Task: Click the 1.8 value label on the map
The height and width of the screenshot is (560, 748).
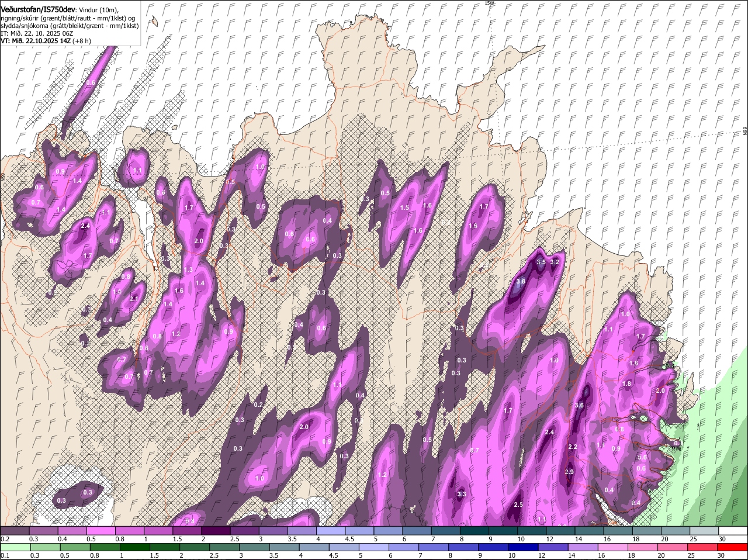Action: pos(627,383)
